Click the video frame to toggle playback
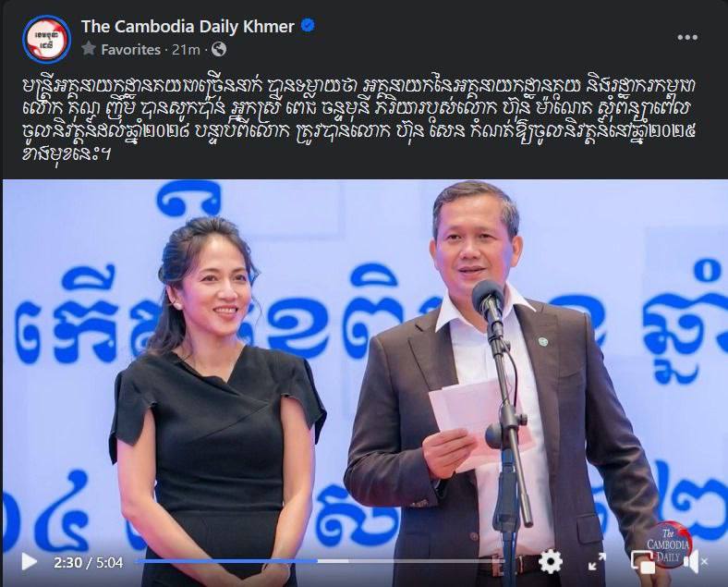Viewport: 728px width, 587px height. coord(364,362)
